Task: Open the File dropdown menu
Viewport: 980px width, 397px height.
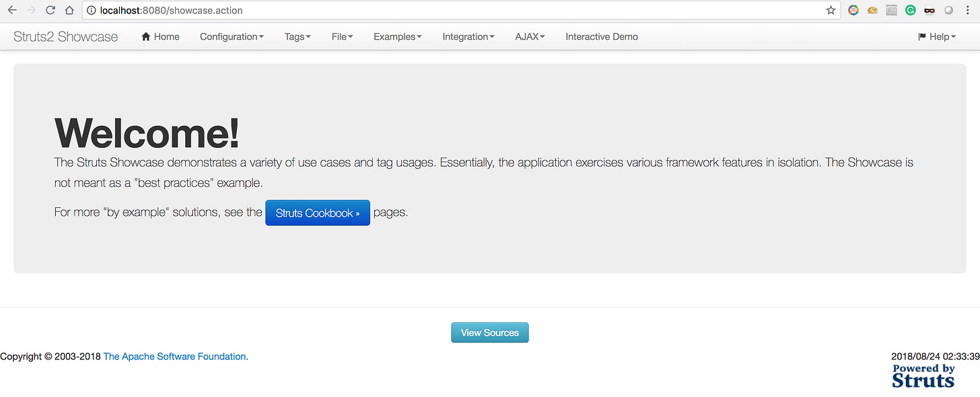Action: [x=342, y=37]
